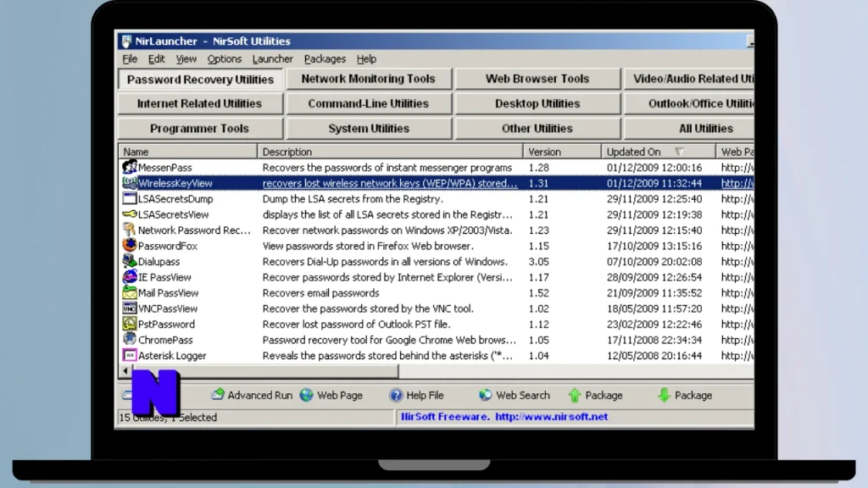The width and height of the screenshot is (868, 488).
Task: Click the LSASecretsDump row icon
Action: coord(130,198)
